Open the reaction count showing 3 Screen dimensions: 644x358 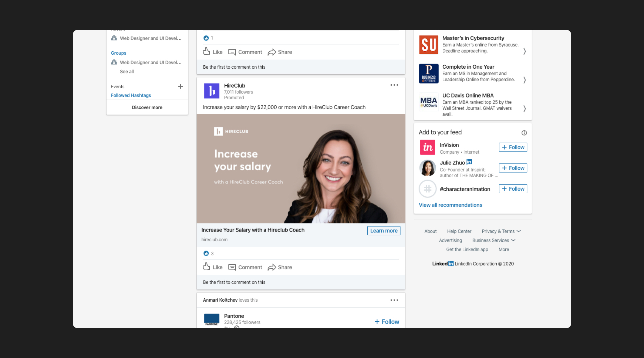click(x=208, y=253)
